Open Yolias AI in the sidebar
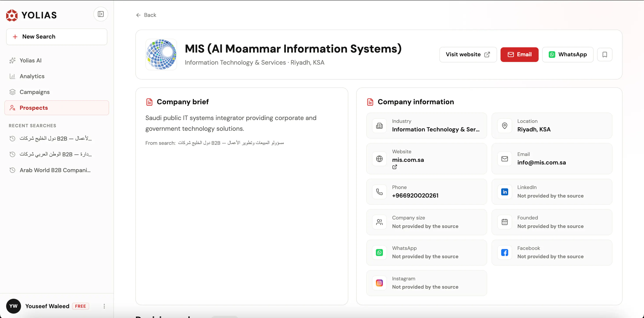Screen dimensions: 644x318 (x=57, y=60)
